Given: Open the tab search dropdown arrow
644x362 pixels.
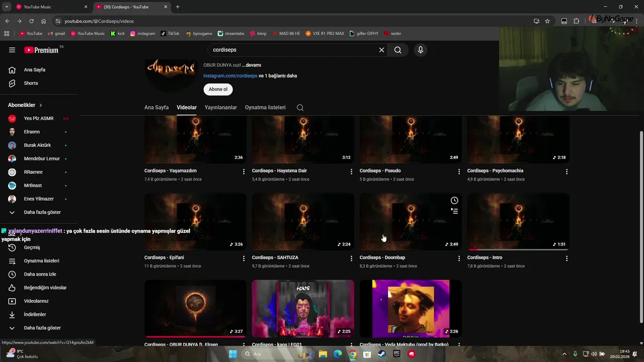Looking at the screenshot, I should coord(7,7).
